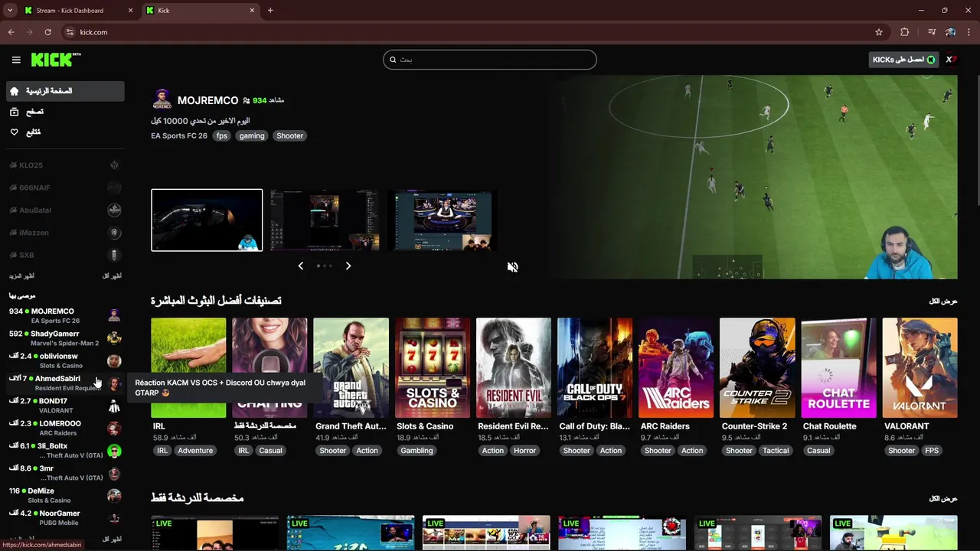Click View all for chat-only section

943,498
